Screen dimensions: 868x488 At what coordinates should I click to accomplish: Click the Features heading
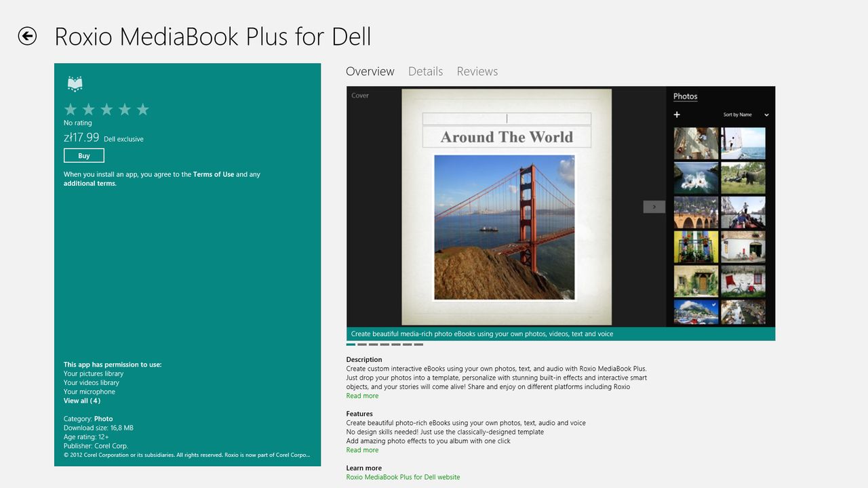(359, 414)
